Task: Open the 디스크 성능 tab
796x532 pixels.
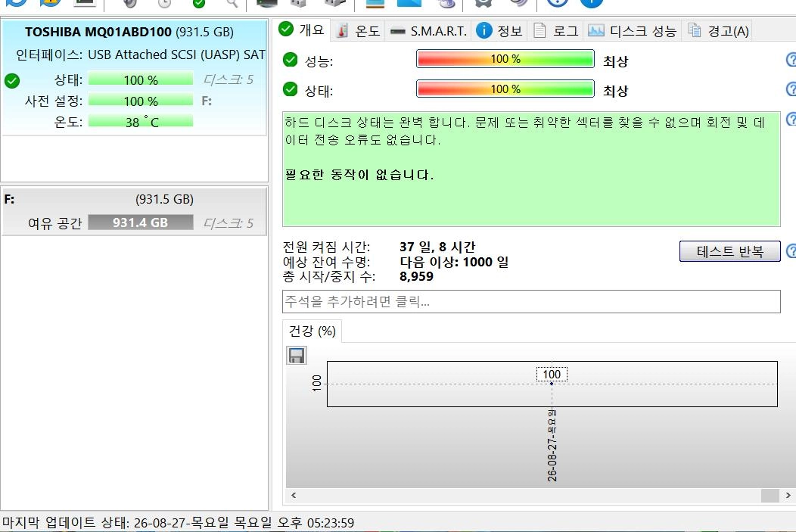Action: point(632,31)
